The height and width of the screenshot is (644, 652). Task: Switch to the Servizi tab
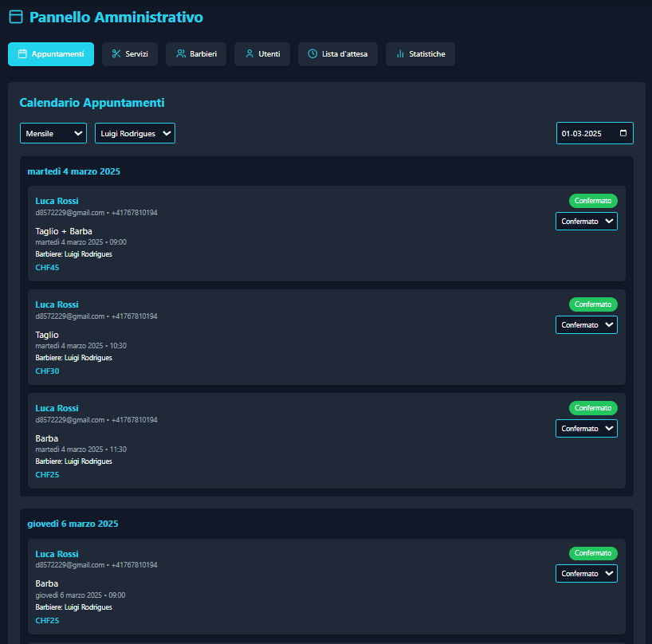coord(130,54)
